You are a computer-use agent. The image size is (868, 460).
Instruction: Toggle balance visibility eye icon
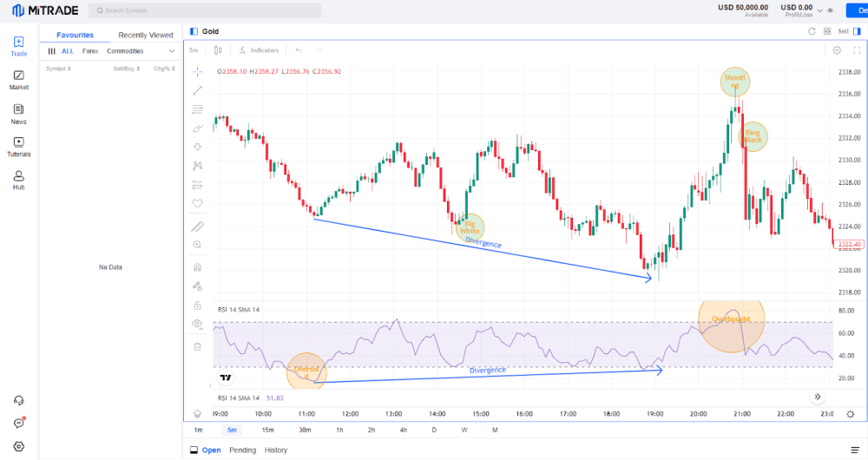[831, 10]
